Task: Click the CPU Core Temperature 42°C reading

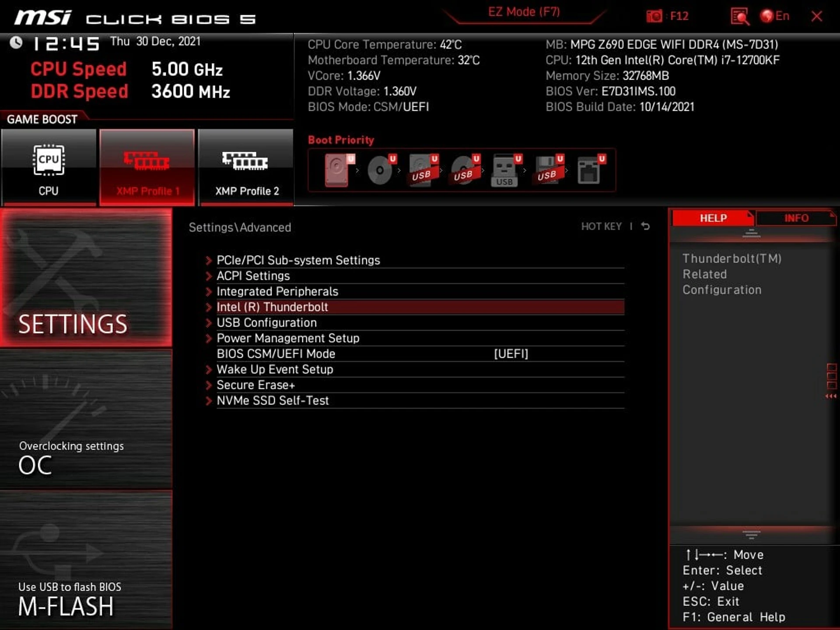Action: click(x=385, y=45)
